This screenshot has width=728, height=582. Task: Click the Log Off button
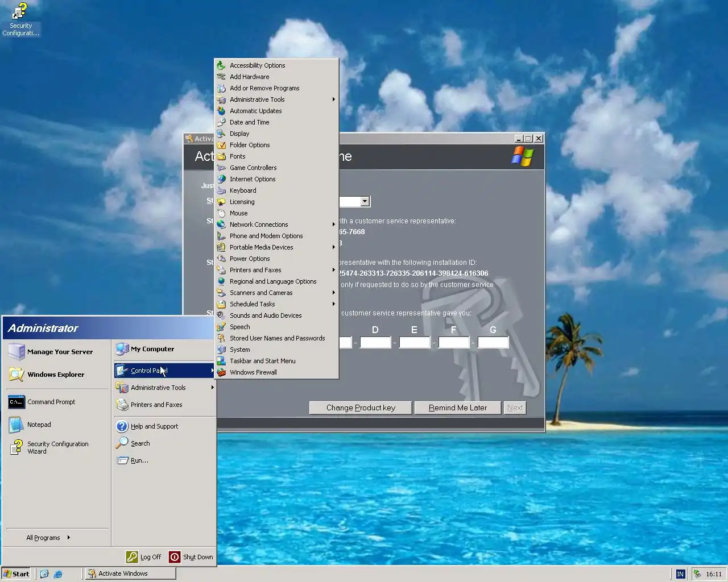144,557
